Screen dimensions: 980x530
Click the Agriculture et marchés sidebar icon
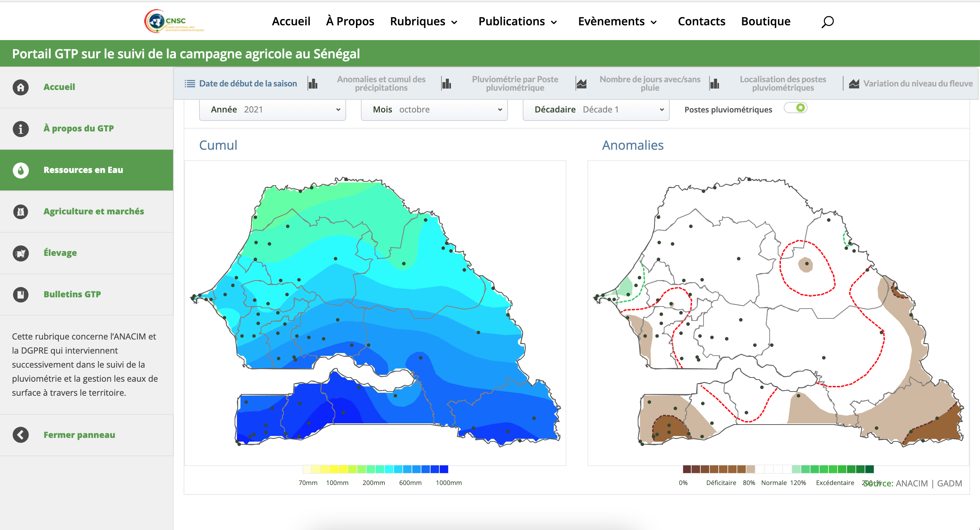(x=20, y=212)
